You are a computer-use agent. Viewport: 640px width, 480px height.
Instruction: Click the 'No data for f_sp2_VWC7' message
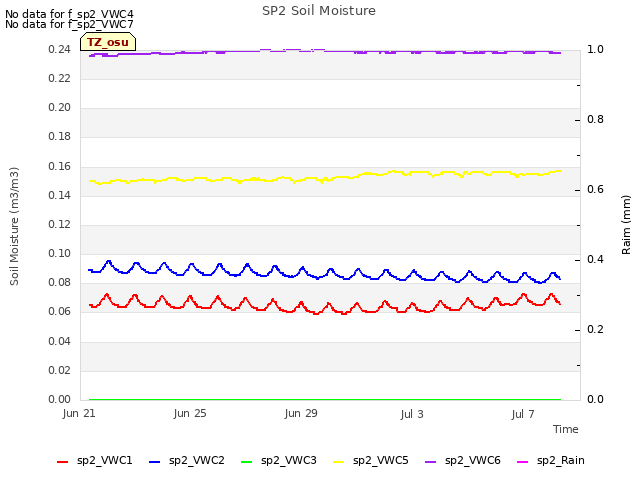click(69, 24)
